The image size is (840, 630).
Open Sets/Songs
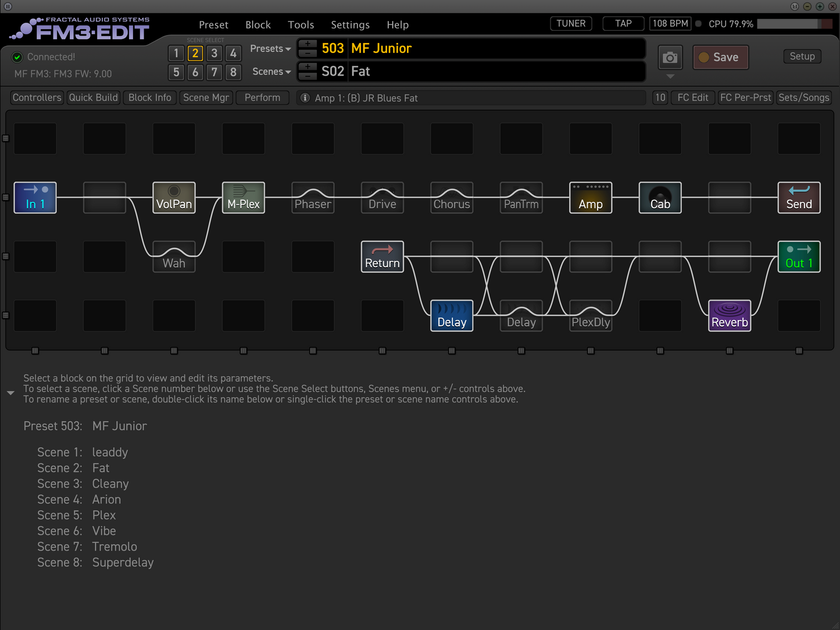[x=804, y=98]
